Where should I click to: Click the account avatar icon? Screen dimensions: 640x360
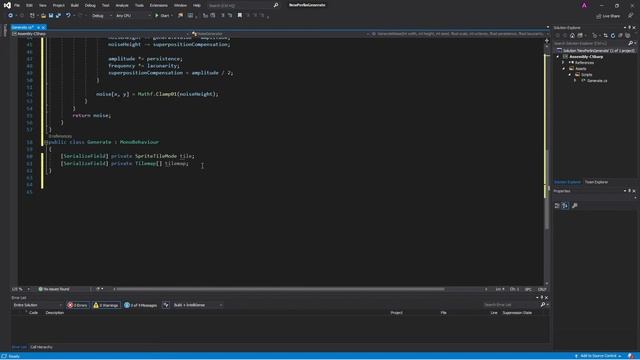pyautogui.click(x=584, y=5)
